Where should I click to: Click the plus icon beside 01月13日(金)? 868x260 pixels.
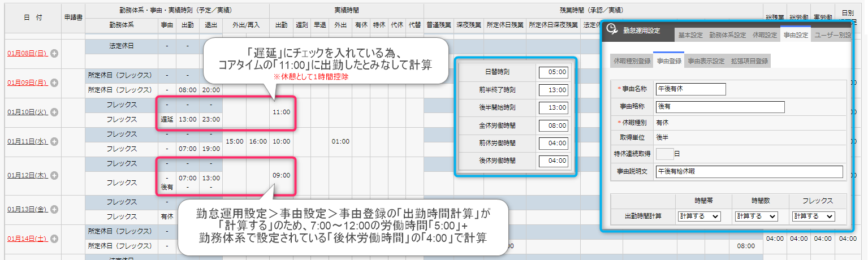pos(55,209)
